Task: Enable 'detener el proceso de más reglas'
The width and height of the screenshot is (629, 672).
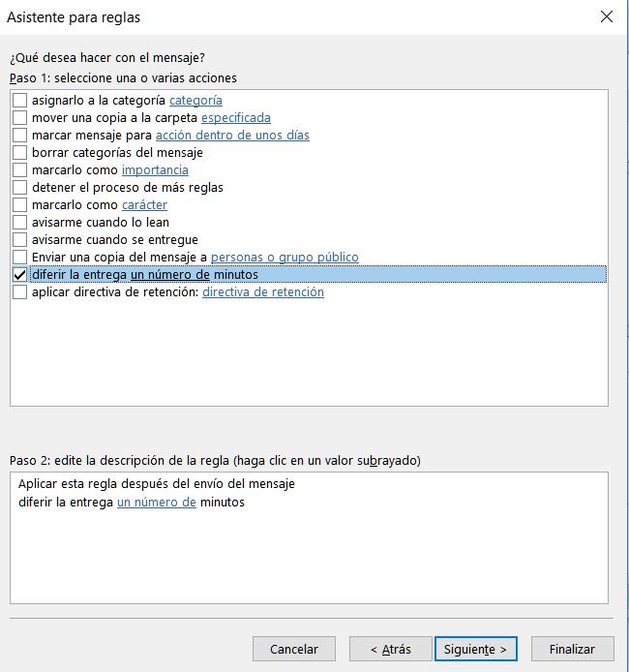Action: pyautogui.click(x=20, y=188)
